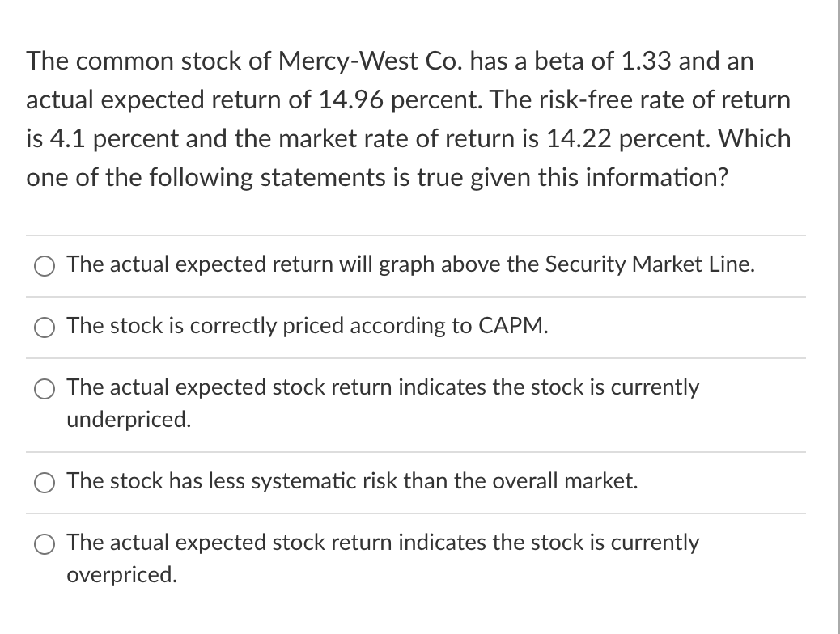Choose radio for correctly priced according to CAPM

(x=44, y=328)
